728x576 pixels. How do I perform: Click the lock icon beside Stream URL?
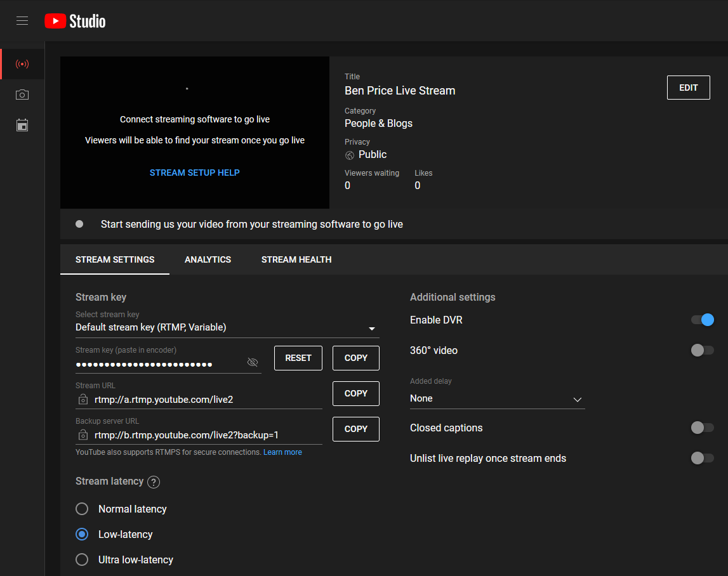pyautogui.click(x=83, y=400)
